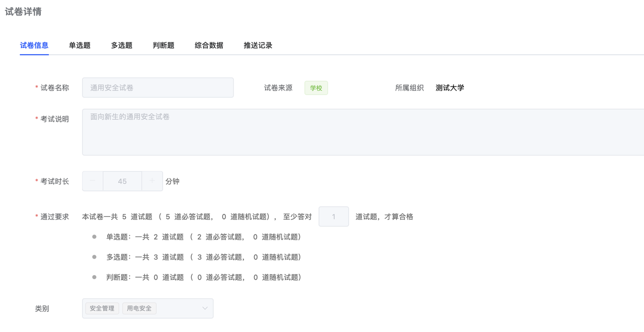
Task: Click the plus button for exam duration
Action: (152, 181)
